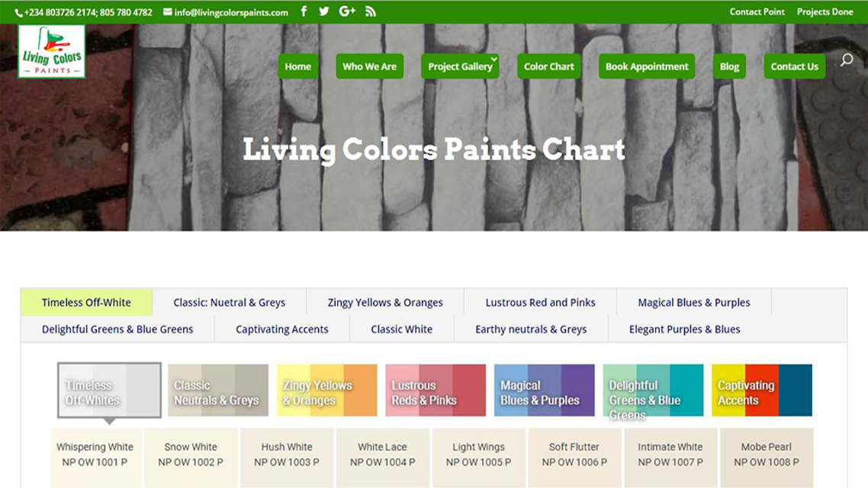Viewport: 868px width, 488px height.
Task: Open the RSS feed icon
Action: pos(371,11)
